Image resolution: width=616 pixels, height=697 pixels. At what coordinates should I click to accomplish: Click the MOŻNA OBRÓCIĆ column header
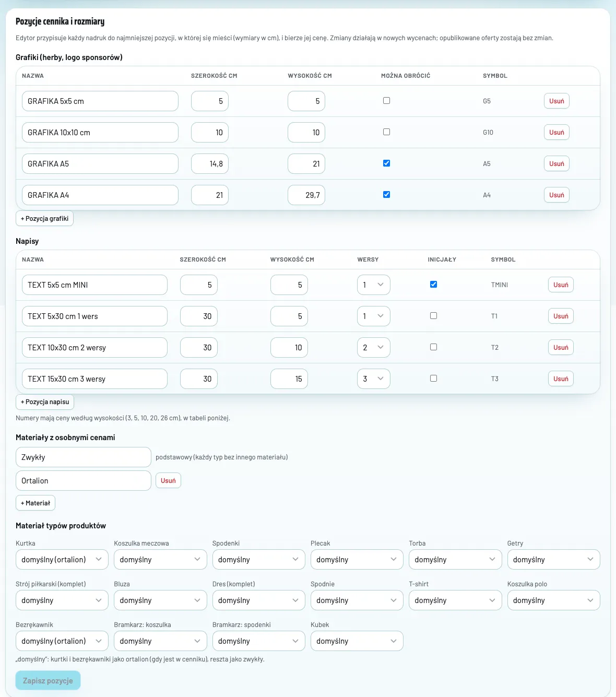[406, 76]
